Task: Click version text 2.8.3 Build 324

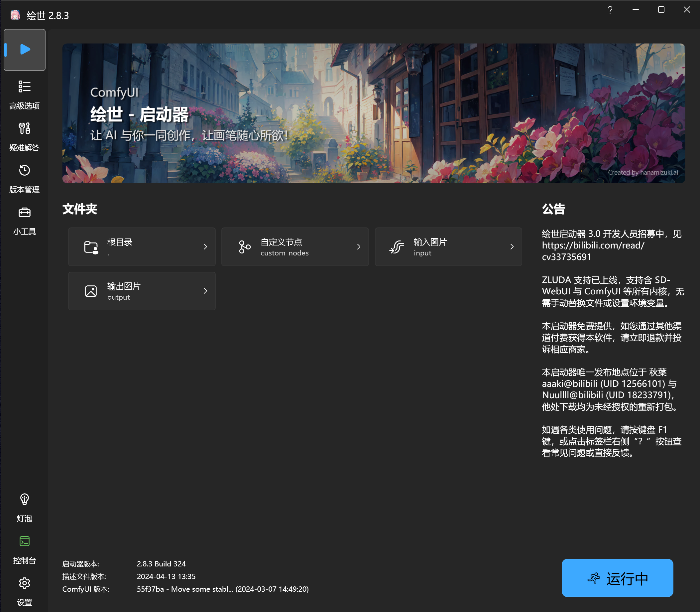Action: click(161, 564)
